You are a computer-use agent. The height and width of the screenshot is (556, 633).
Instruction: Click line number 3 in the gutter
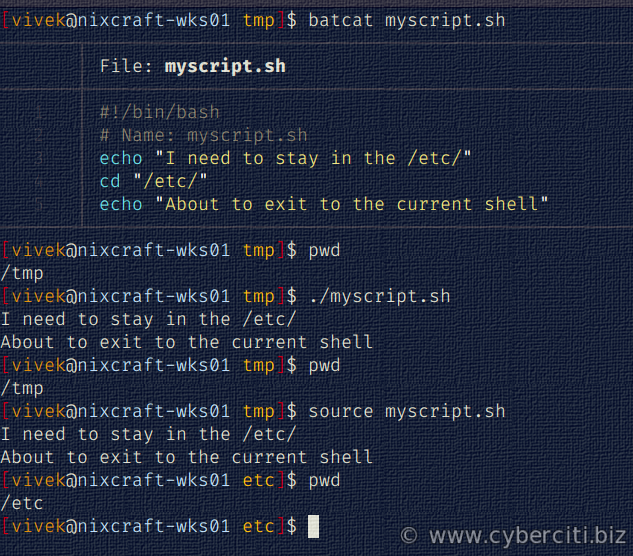point(39,158)
